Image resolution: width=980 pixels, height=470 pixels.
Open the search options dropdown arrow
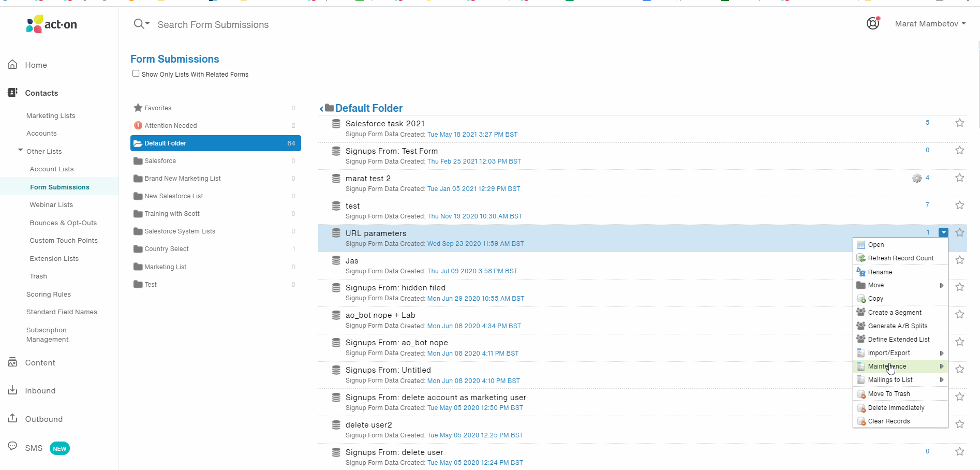pos(147,24)
